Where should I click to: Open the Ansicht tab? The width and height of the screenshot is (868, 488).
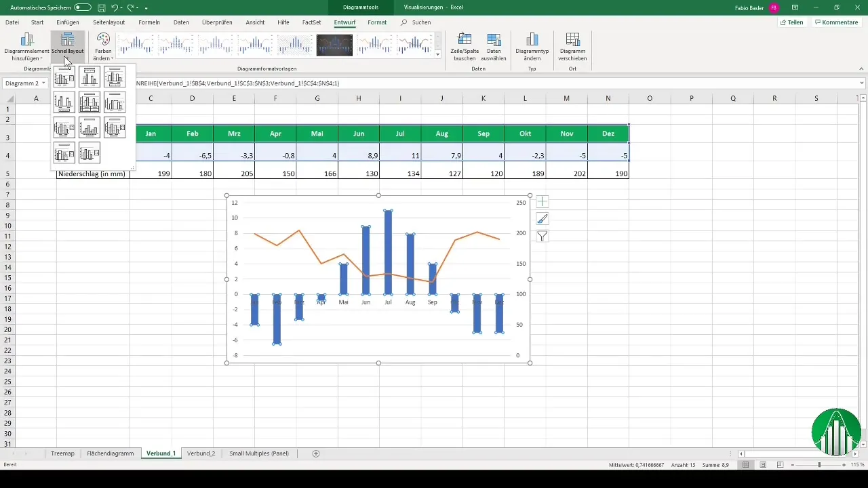point(255,22)
